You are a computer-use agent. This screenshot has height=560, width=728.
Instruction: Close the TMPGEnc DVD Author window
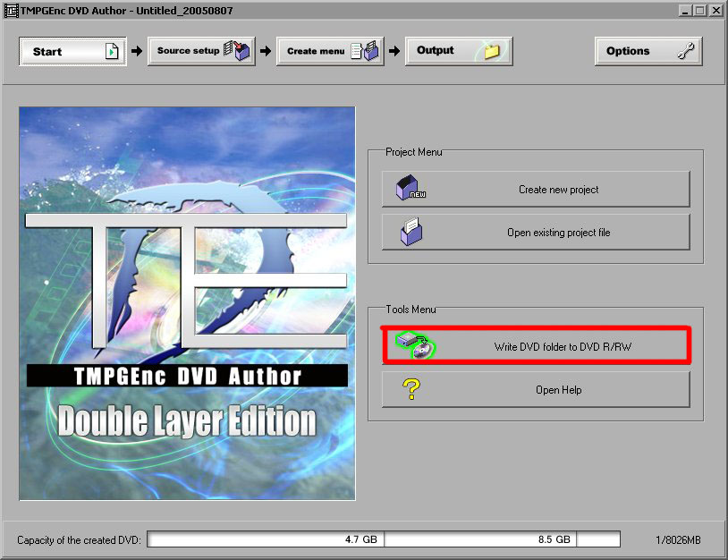tap(715, 10)
